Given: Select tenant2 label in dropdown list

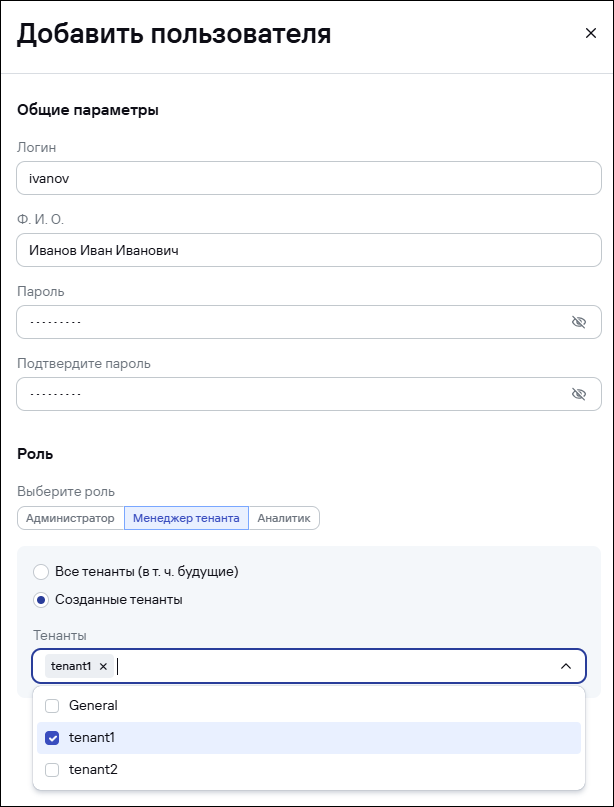Looking at the screenshot, I should tap(93, 770).
